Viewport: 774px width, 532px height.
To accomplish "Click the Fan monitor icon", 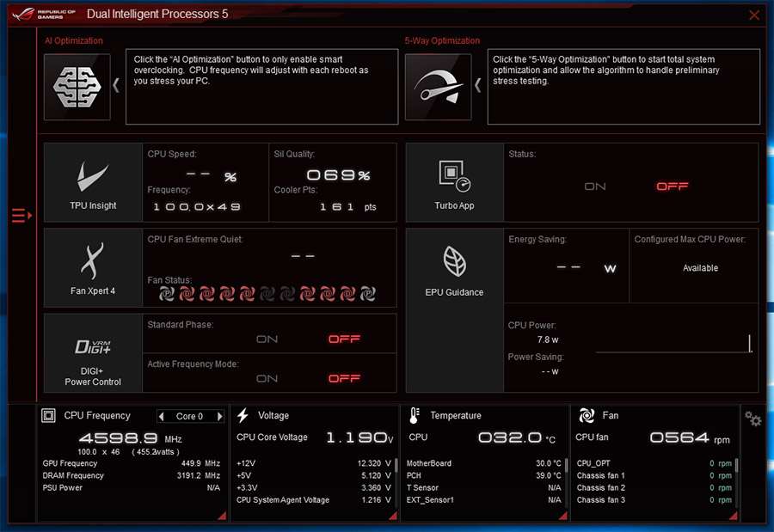I will click(x=587, y=415).
